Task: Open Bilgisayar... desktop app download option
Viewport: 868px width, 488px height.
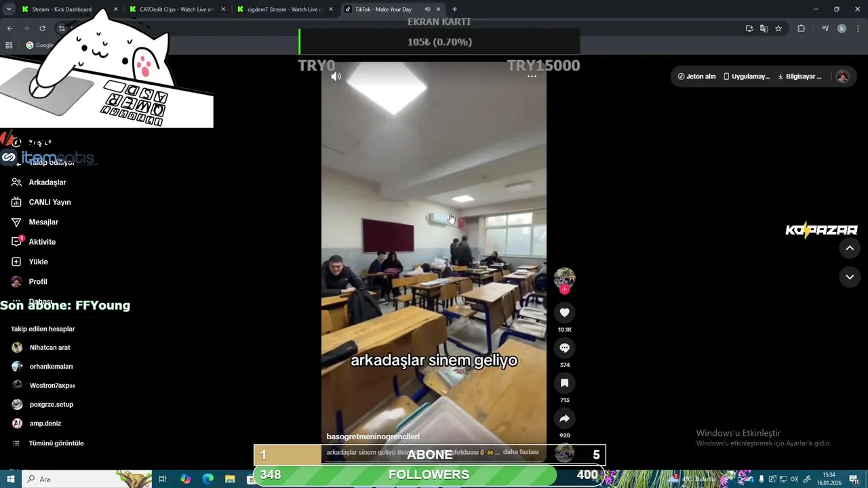Action: 800,77
